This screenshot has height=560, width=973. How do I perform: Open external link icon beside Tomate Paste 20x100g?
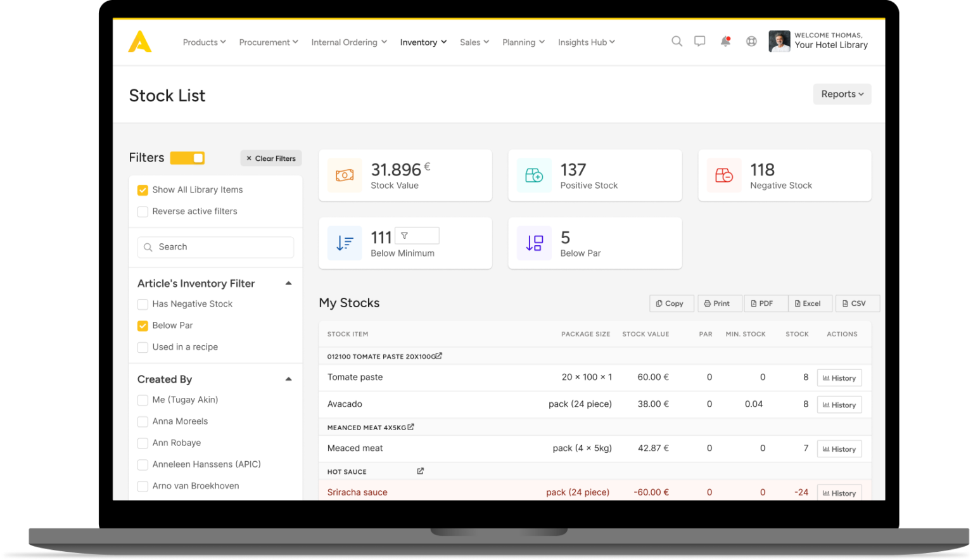tap(439, 356)
